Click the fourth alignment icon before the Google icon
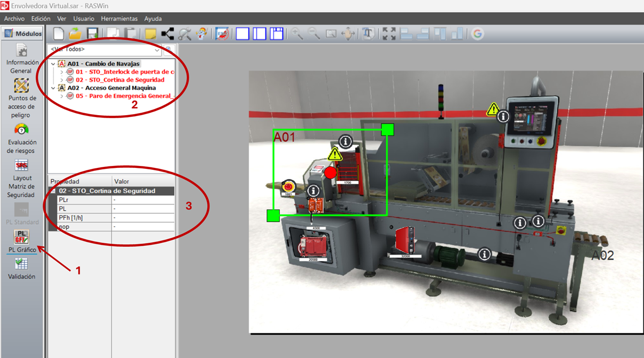The height and width of the screenshot is (358, 644). click(457, 34)
